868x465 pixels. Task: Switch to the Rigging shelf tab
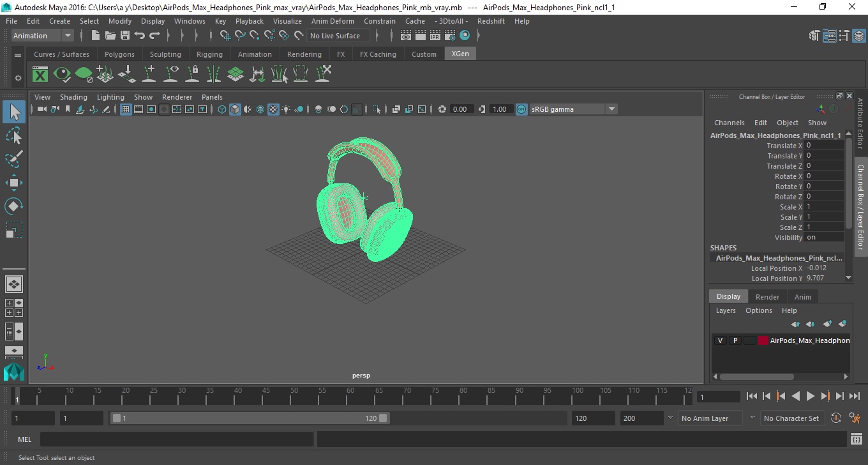pos(209,54)
